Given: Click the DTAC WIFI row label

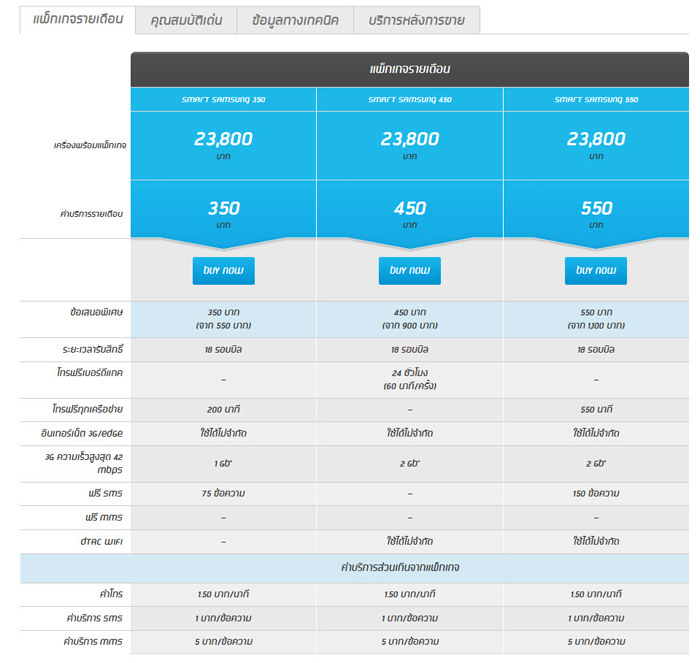Looking at the screenshot, I should tap(101, 542).
